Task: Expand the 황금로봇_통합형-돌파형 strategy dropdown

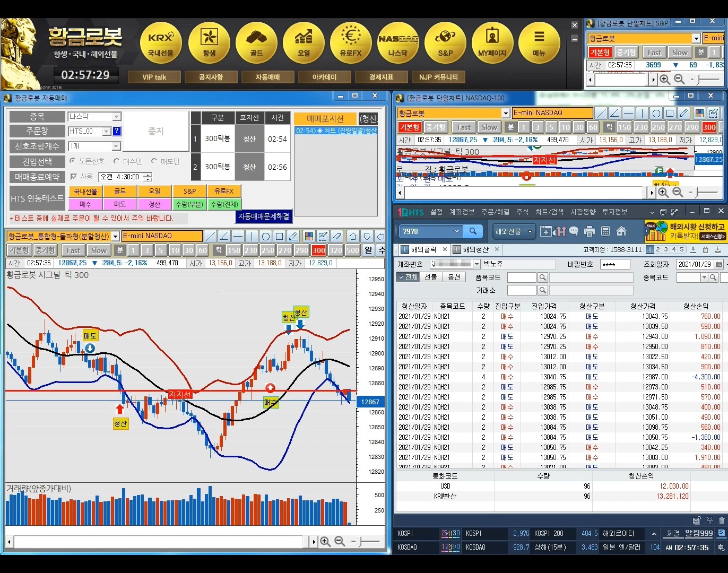Action: (x=115, y=236)
